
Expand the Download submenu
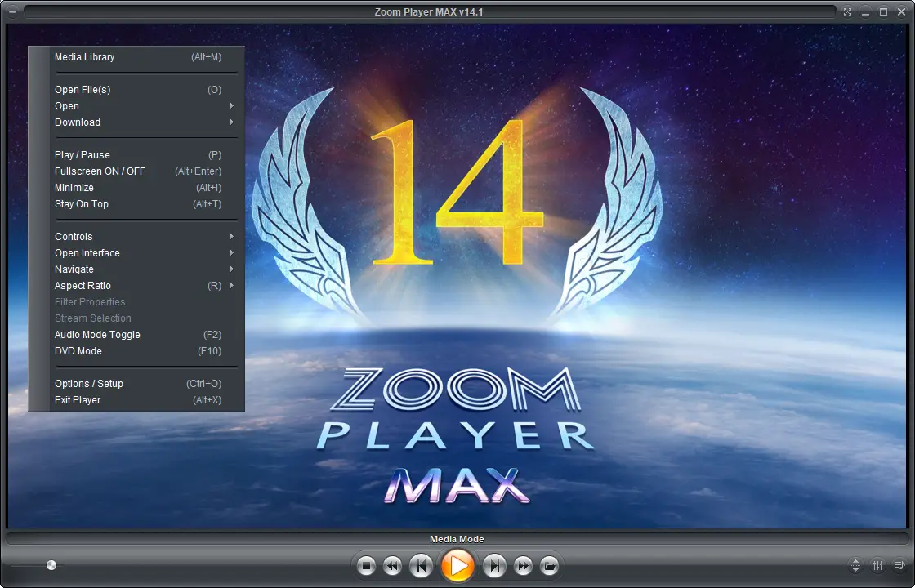(138, 122)
